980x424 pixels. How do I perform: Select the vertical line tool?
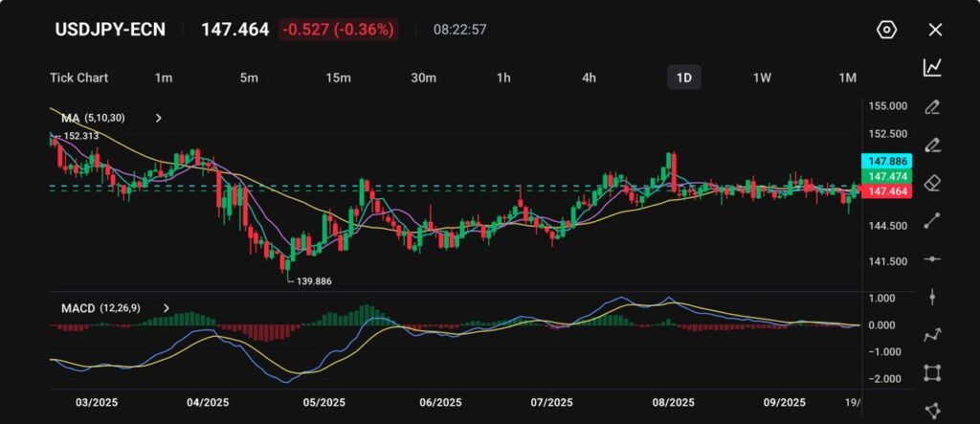click(x=932, y=297)
